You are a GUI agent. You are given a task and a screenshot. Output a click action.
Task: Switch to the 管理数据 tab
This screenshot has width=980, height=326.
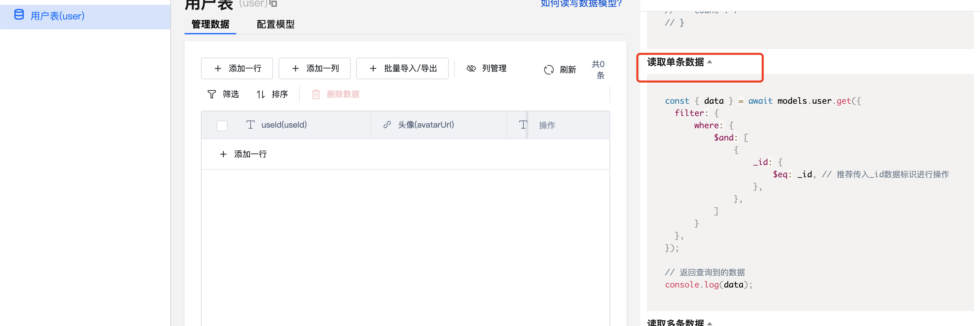click(210, 25)
